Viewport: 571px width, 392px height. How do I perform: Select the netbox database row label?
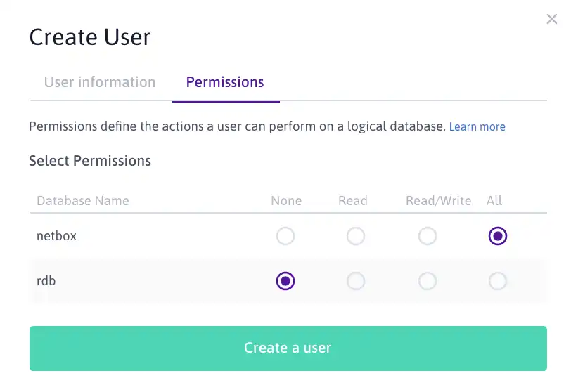(x=56, y=236)
